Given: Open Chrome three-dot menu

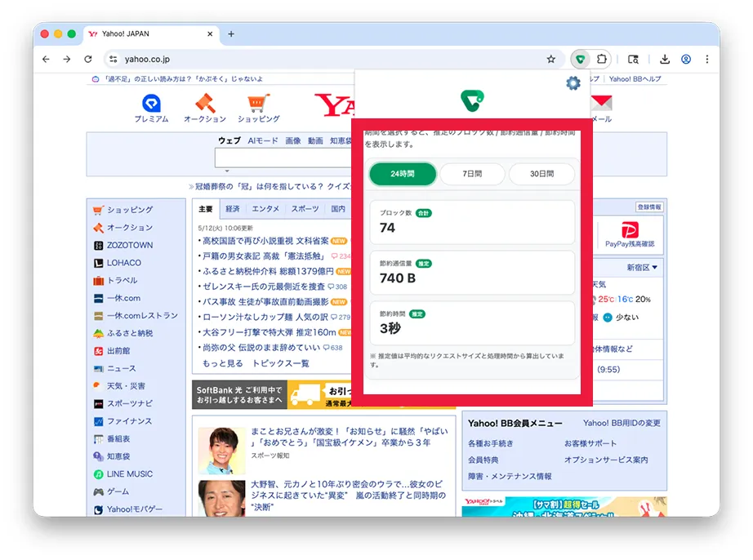Looking at the screenshot, I should [x=707, y=60].
